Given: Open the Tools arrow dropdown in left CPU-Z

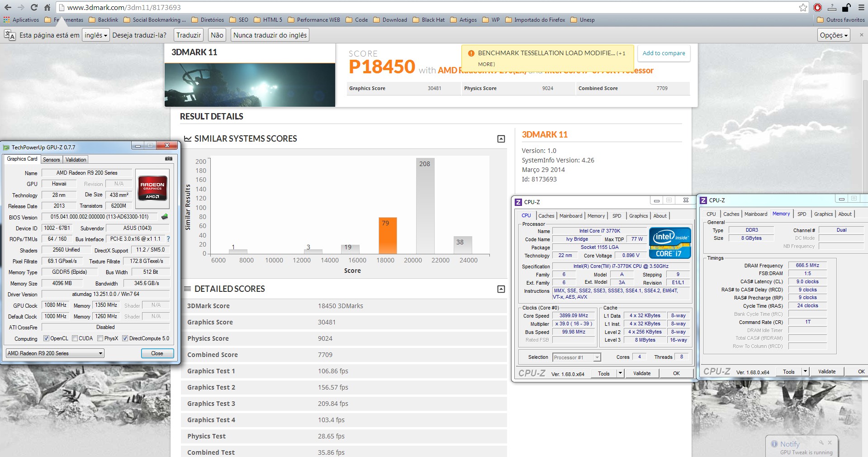Looking at the screenshot, I should [x=620, y=373].
